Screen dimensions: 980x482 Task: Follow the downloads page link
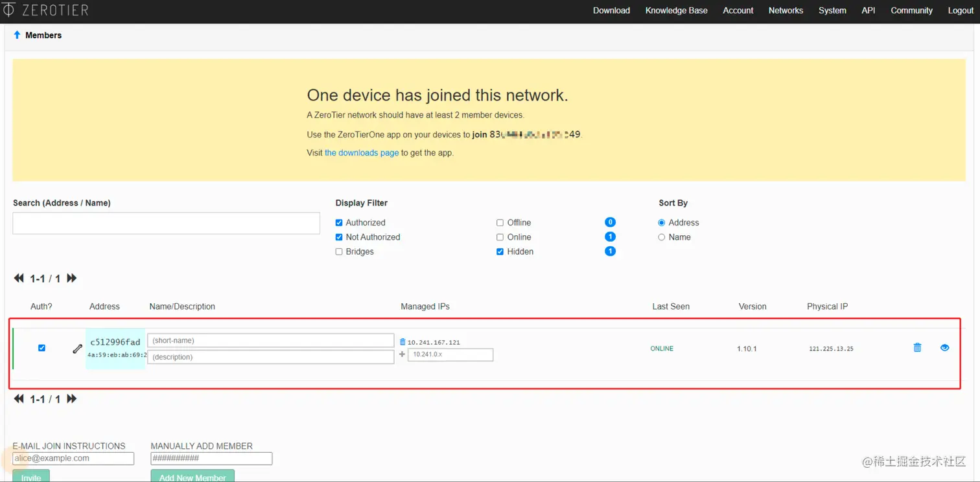(362, 153)
